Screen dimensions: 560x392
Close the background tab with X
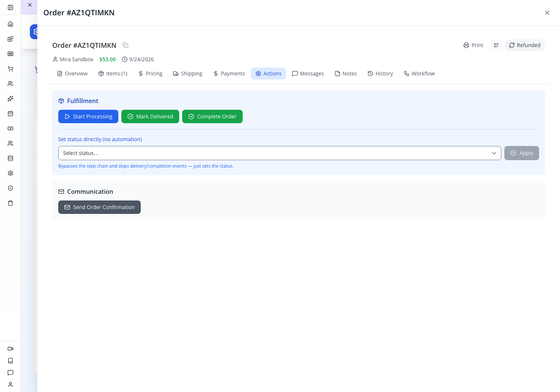pos(30,5)
